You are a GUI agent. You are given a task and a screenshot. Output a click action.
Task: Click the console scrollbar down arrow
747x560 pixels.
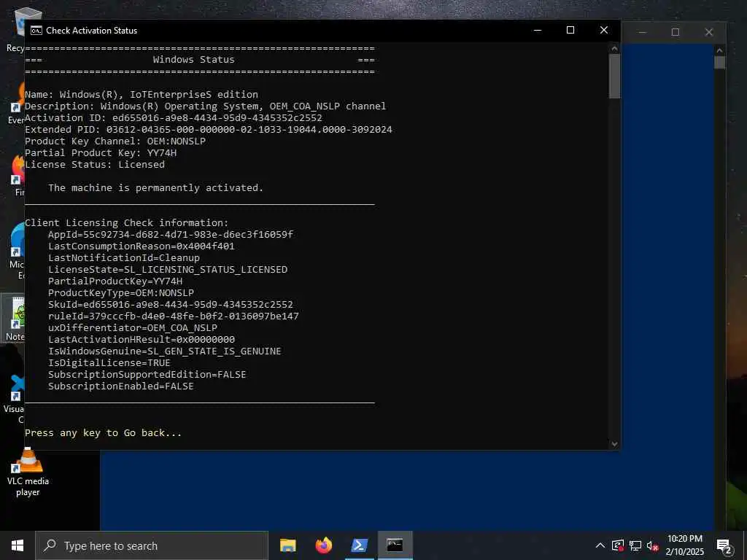[614, 444]
